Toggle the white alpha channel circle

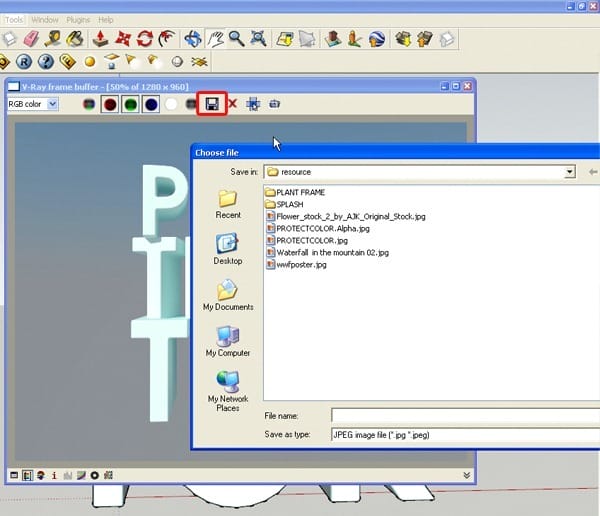(x=171, y=104)
